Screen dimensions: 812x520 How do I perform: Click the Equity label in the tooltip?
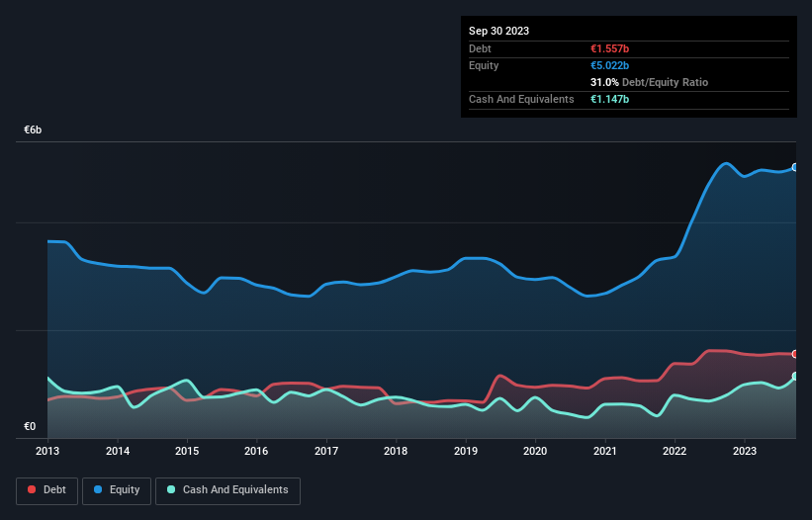(484, 65)
